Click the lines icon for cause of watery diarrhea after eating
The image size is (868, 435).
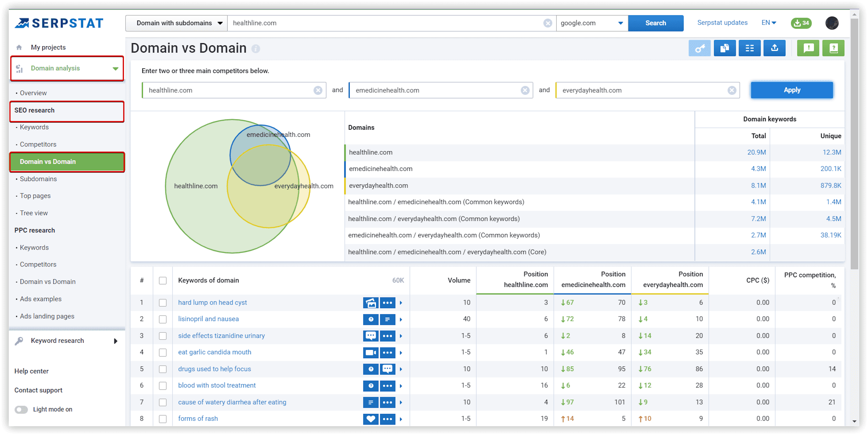(x=371, y=402)
